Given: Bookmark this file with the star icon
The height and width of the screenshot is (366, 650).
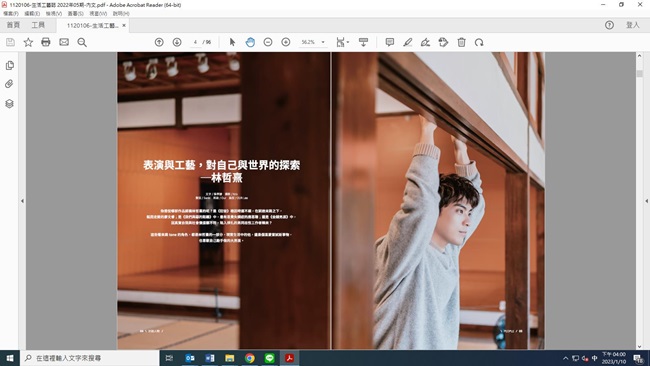Looking at the screenshot, I should point(28,42).
